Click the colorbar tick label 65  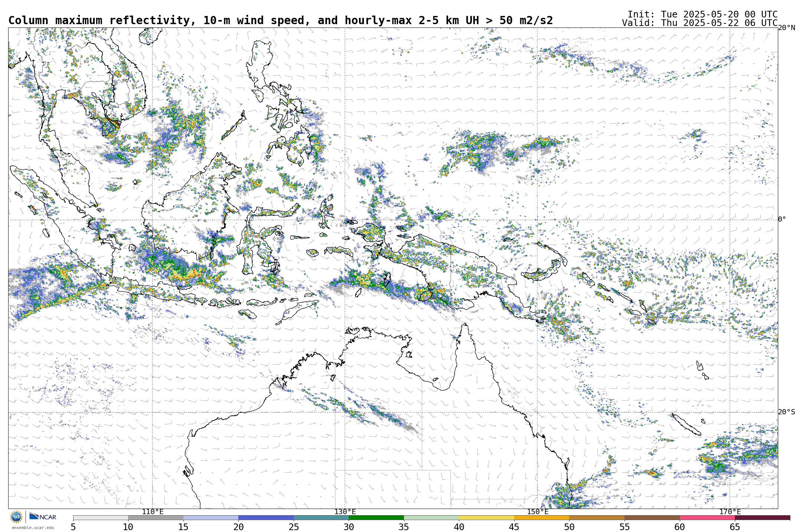[735, 527]
